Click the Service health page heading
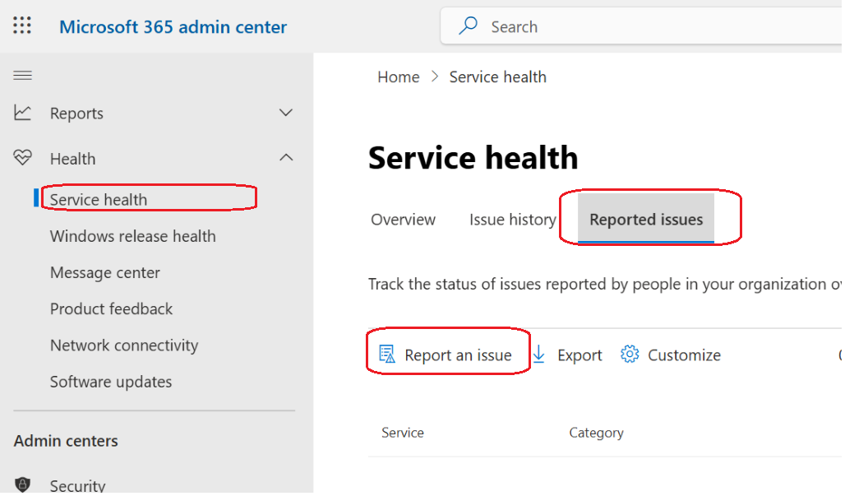Screen dimensions: 868x496 [473, 157]
